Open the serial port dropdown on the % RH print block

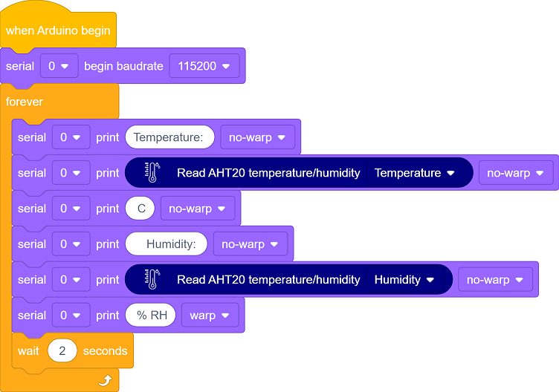click(x=71, y=315)
